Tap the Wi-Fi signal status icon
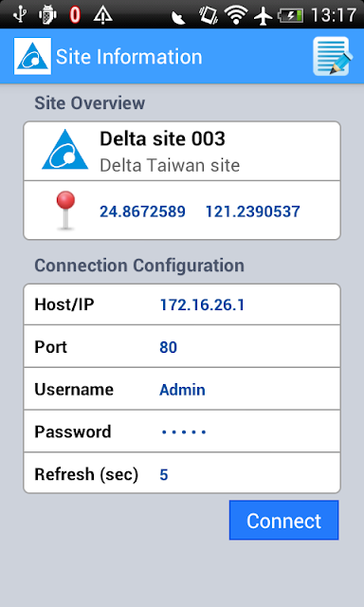Screen dimensions: 364x607 point(236,15)
